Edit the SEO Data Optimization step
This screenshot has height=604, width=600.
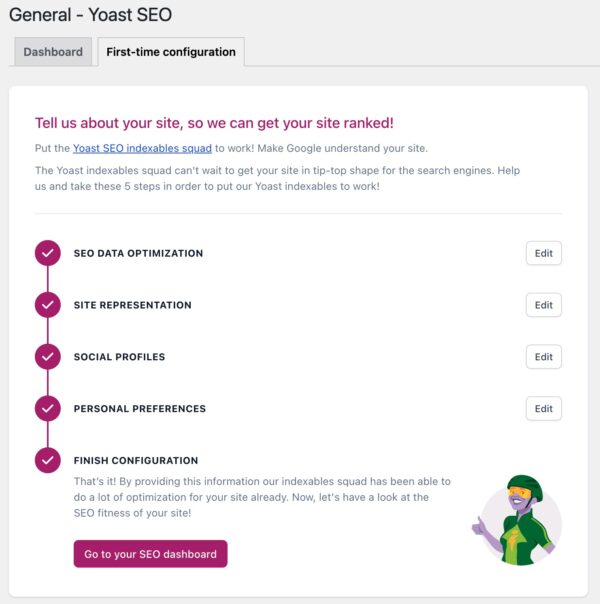544,253
